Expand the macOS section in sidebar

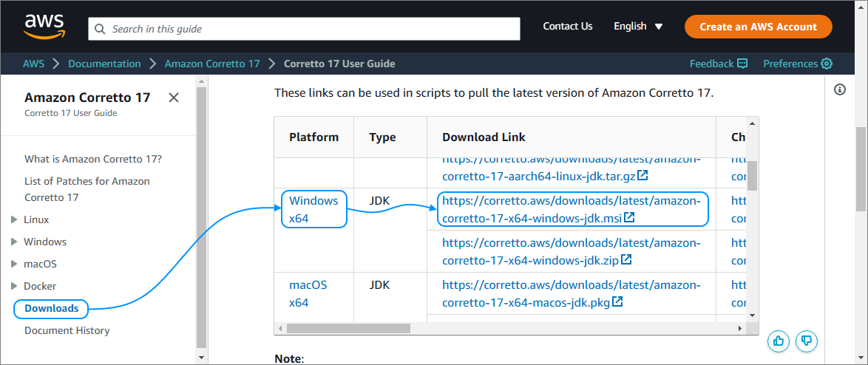point(14,264)
